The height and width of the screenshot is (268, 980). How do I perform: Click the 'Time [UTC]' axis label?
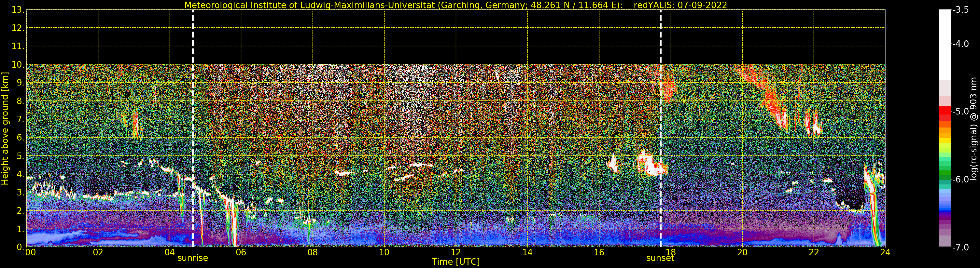[x=456, y=262]
